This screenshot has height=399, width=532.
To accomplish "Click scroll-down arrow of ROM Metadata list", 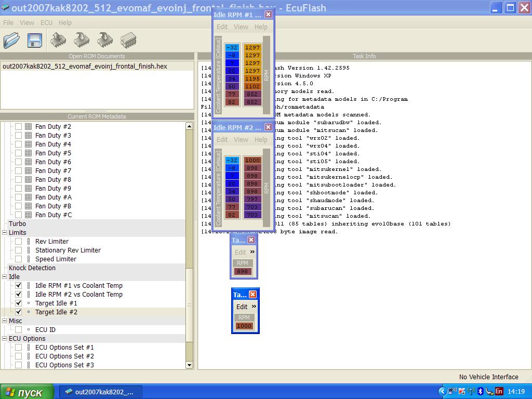I will [x=190, y=365].
